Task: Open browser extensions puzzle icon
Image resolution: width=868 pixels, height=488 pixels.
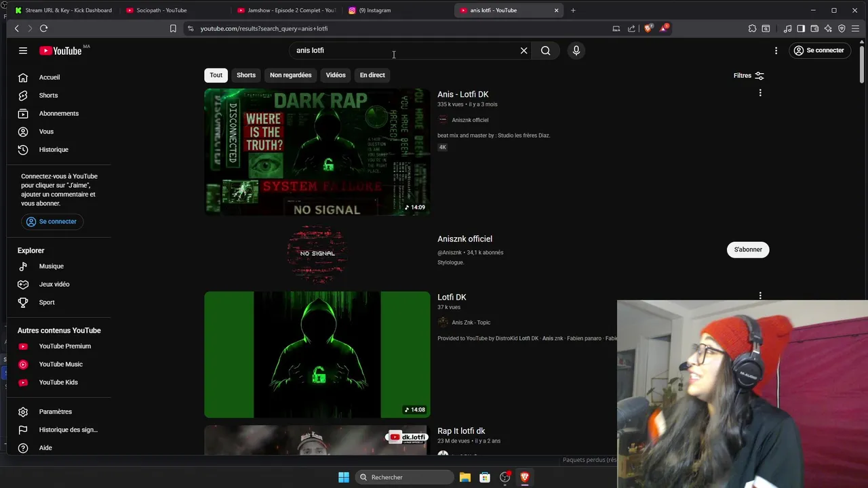Action: 752,28
